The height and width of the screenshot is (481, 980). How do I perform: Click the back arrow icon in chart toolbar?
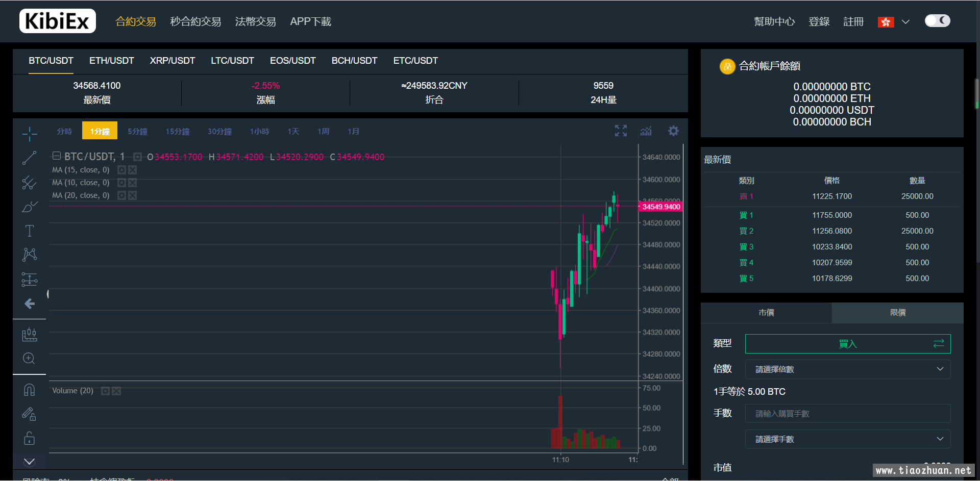pyautogui.click(x=30, y=303)
